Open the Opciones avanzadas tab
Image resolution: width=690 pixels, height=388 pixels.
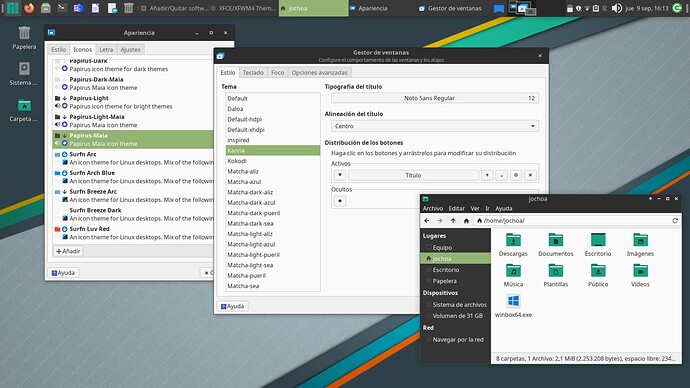(x=319, y=73)
